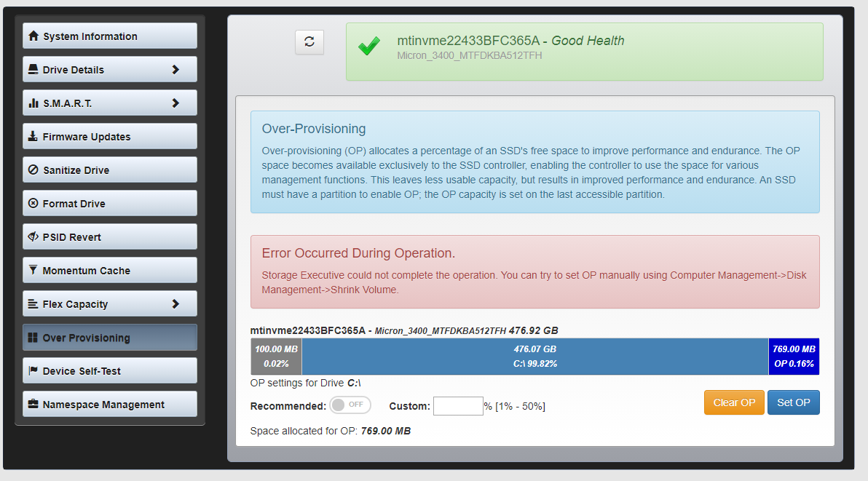
Task: Click the green Good Health checkmark icon
Action: point(369,46)
